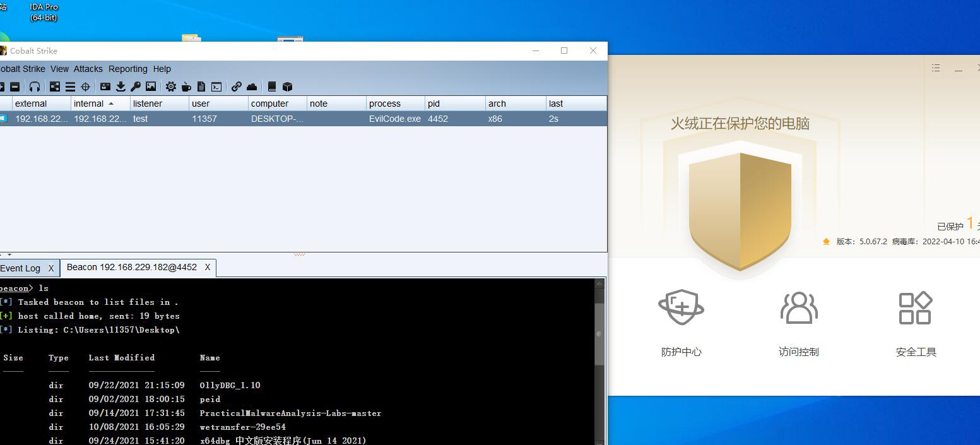View Downloaded Files via download arrow icon
980x445 pixels.
click(120, 86)
